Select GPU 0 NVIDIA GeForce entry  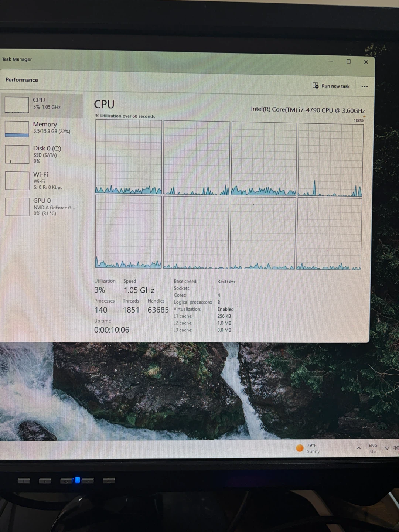click(42, 207)
